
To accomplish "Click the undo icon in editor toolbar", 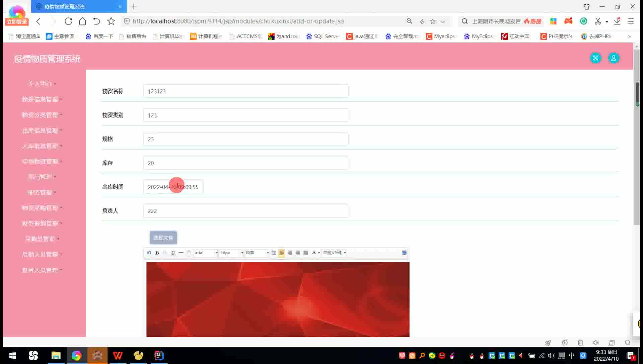I will 149,253.
